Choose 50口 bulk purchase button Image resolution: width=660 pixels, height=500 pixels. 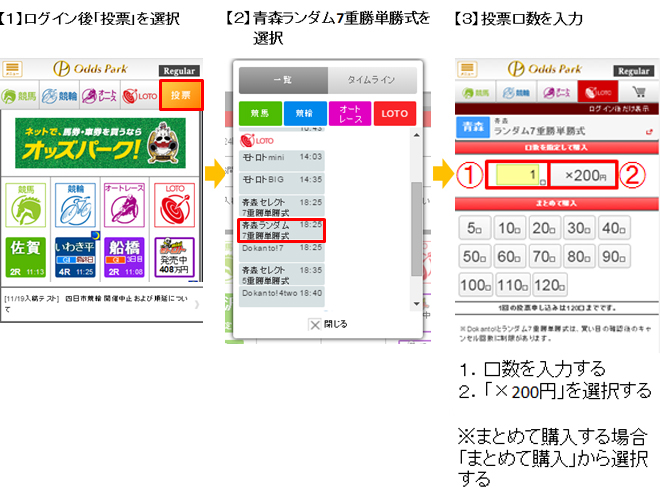point(475,256)
